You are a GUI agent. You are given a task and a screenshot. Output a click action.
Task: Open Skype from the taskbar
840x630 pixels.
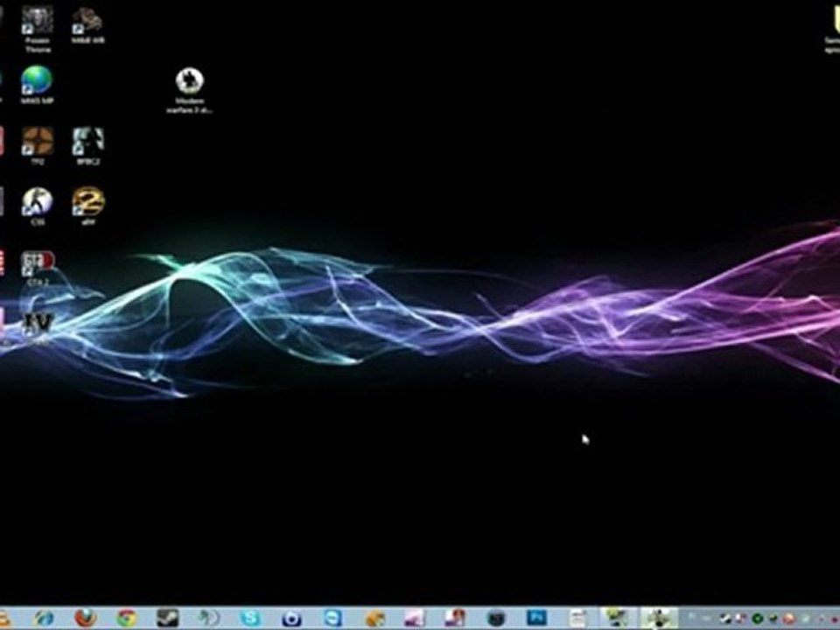250,619
